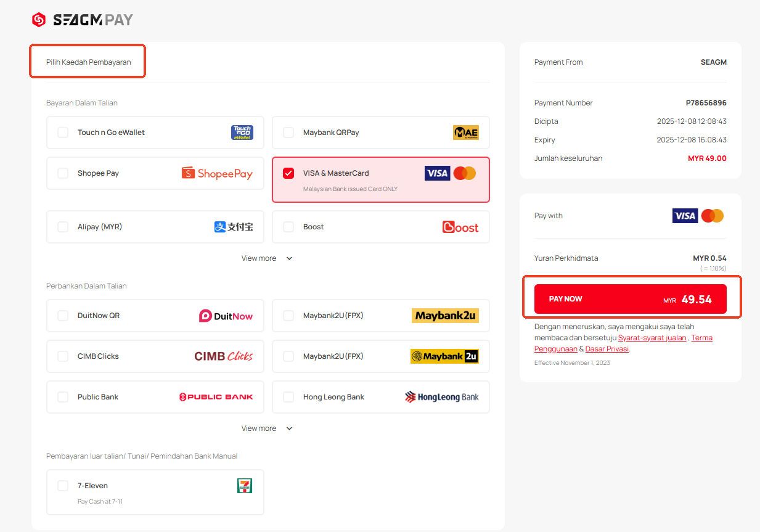Image resolution: width=760 pixels, height=532 pixels.
Task: Select the Pilih Kaedah Pembayaran tab
Action: point(88,62)
